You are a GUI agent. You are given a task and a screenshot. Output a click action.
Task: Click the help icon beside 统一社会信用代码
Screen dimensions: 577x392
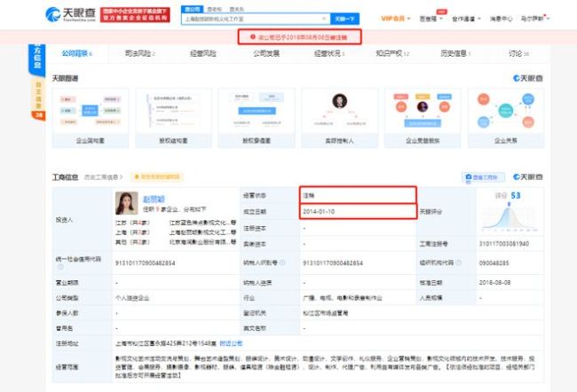click(x=60, y=267)
